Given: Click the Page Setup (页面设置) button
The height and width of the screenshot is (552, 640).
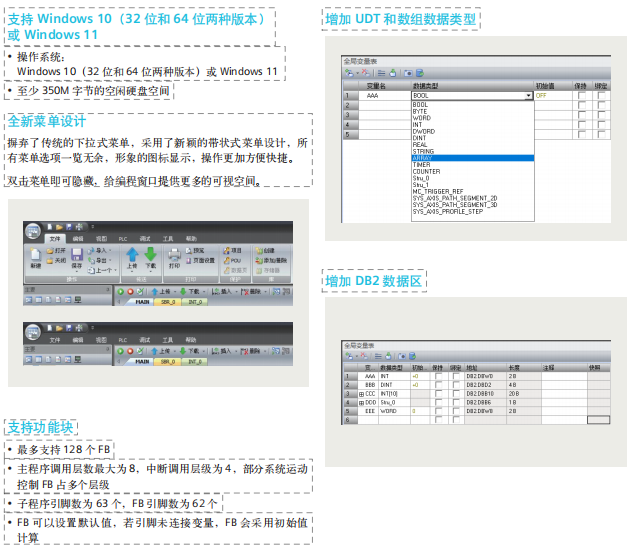Looking at the screenshot, I should (203, 260).
